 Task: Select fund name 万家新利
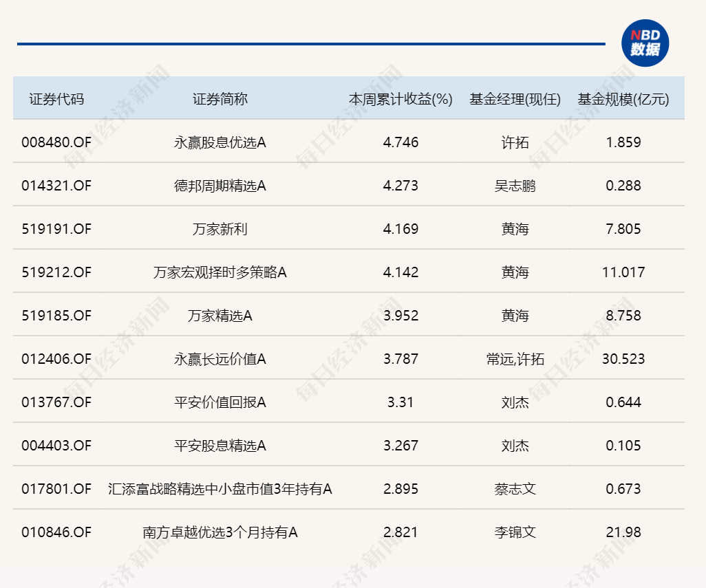[220, 229]
